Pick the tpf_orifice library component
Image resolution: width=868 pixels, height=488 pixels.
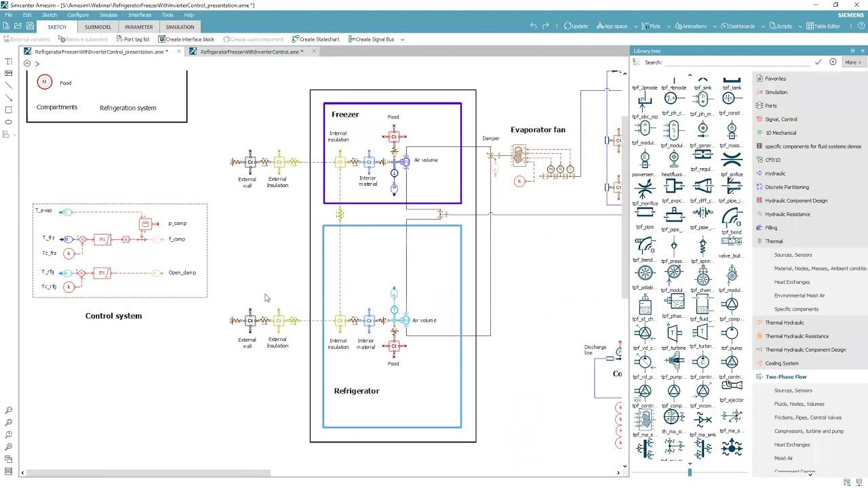(x=731, y=160)
